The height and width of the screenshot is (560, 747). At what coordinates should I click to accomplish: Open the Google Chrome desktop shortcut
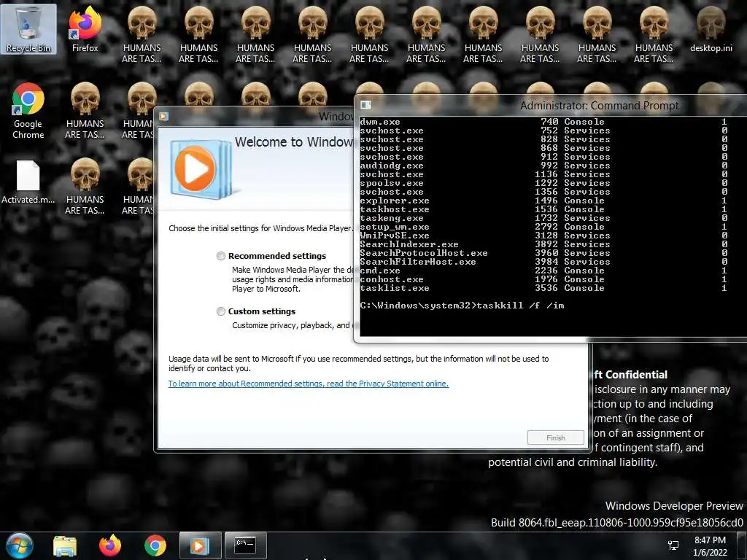(28, 111)
